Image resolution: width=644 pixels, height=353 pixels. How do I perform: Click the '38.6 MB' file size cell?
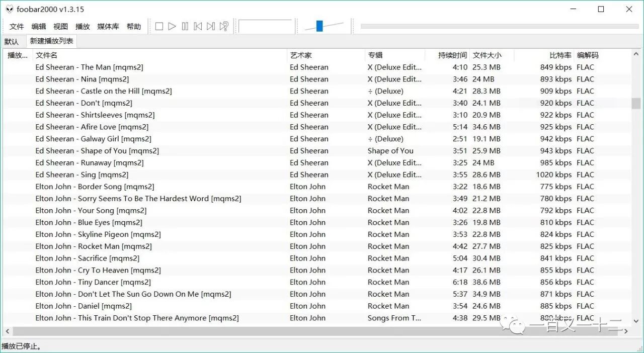coord(487,282)
